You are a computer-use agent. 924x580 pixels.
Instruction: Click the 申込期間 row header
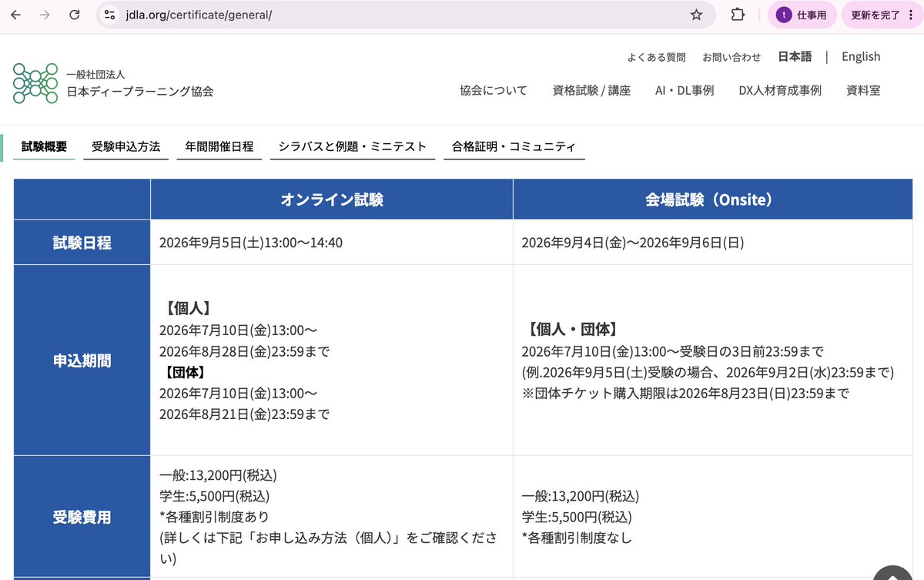point(82,360)
